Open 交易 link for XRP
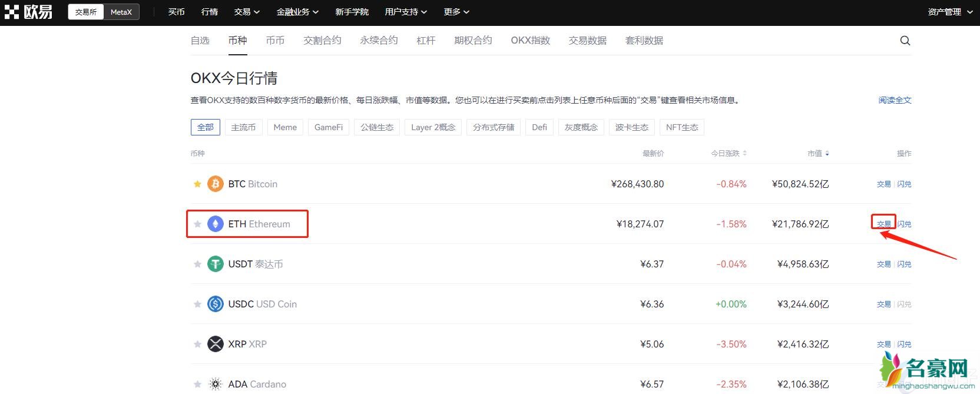Image resolution: width=980 pixels, height=394 pixels. [884, 344]
